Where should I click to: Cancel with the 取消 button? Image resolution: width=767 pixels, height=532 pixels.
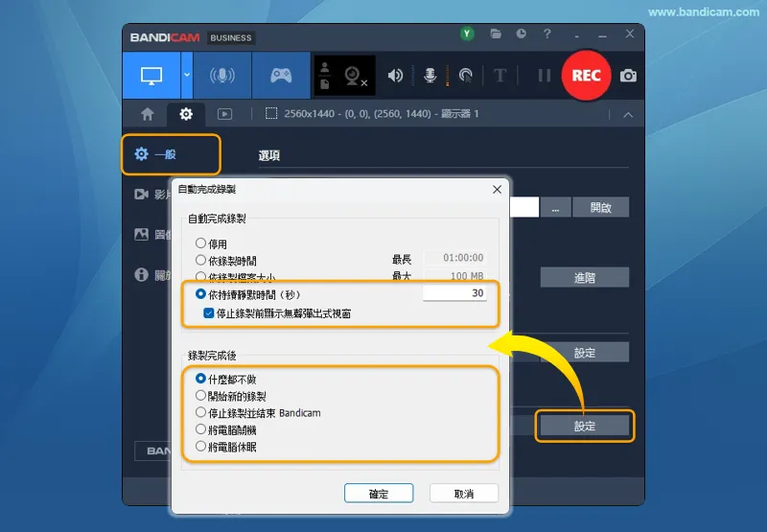click(x=464, y=494)
